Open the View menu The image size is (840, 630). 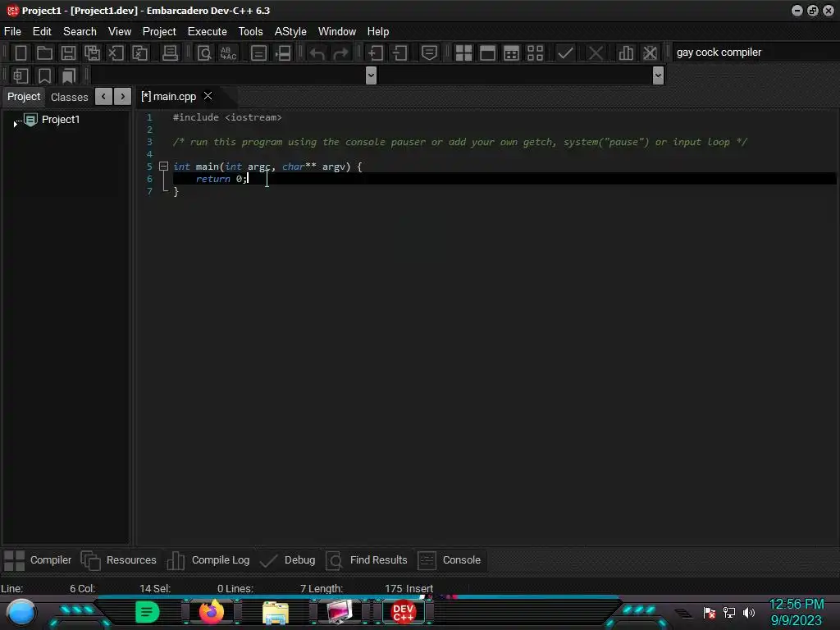click(120, 32)
